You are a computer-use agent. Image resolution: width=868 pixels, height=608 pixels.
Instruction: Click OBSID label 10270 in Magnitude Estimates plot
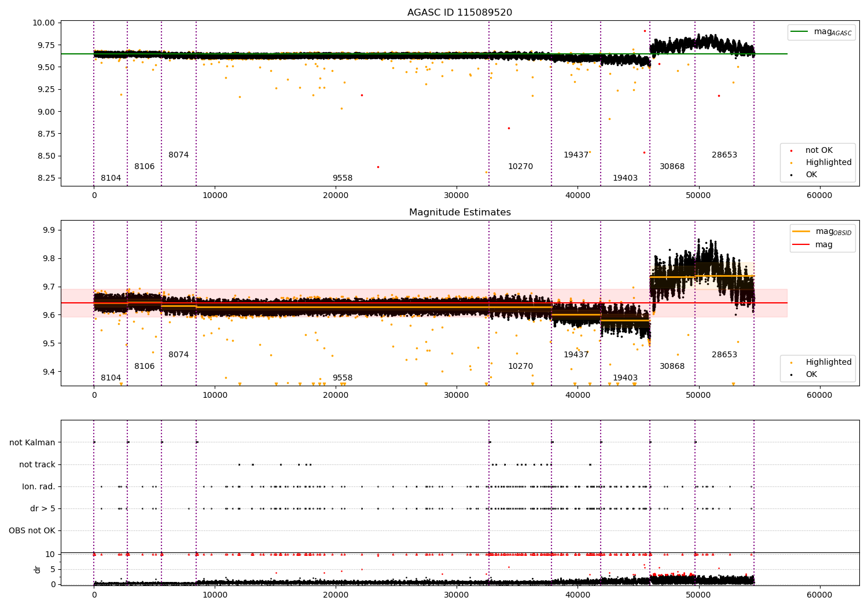[521, 367]
